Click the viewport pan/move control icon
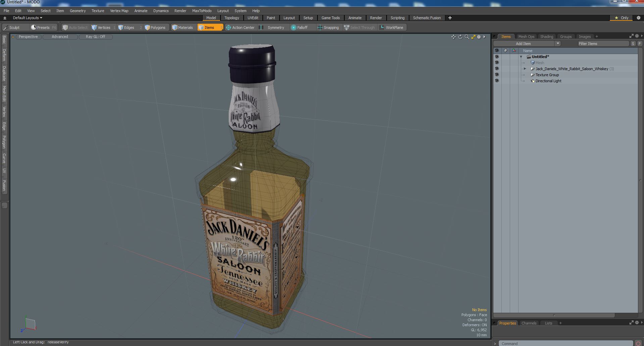Screen dimensions: 644x346 click(x=453, y=37)
